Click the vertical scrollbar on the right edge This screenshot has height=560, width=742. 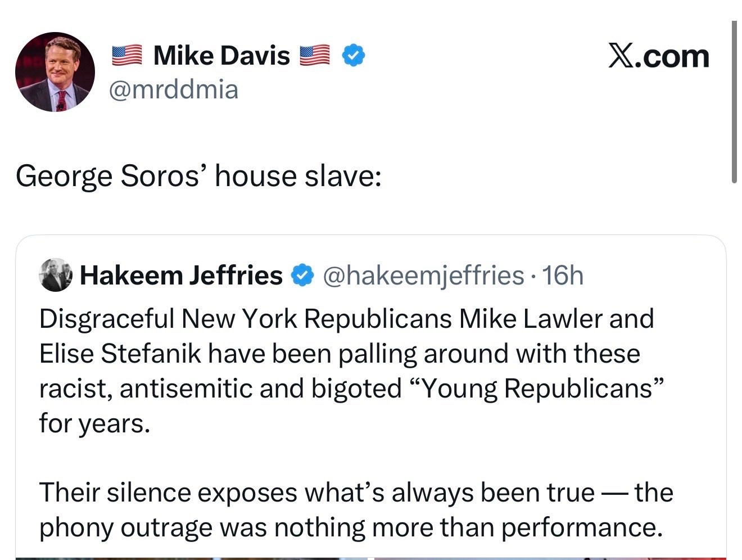[x=734, y=101]
